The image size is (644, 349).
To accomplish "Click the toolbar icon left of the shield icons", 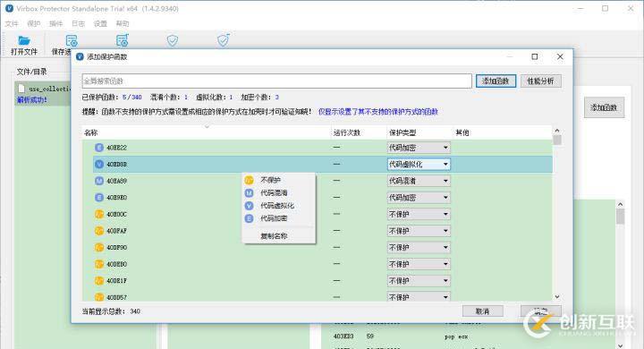I will [x=123, y=40].
